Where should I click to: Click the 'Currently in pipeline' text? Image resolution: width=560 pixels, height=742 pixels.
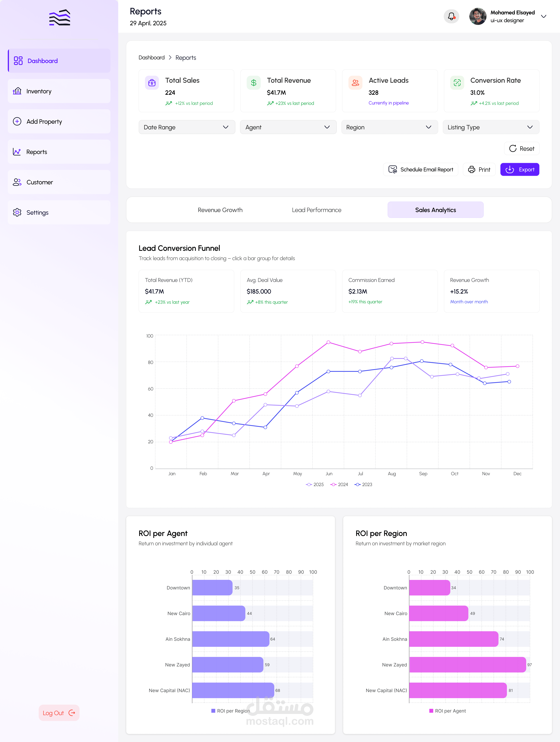[388, 103]
